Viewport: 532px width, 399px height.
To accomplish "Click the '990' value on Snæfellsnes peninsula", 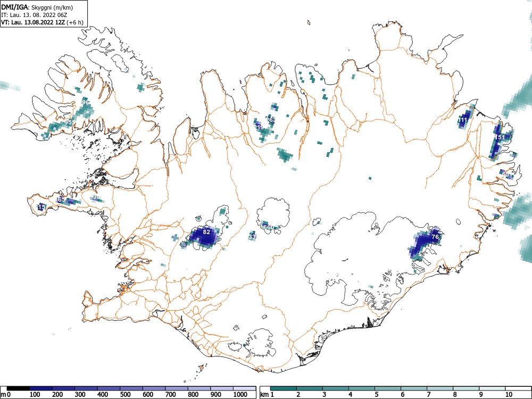I will [x=95, y=197].
